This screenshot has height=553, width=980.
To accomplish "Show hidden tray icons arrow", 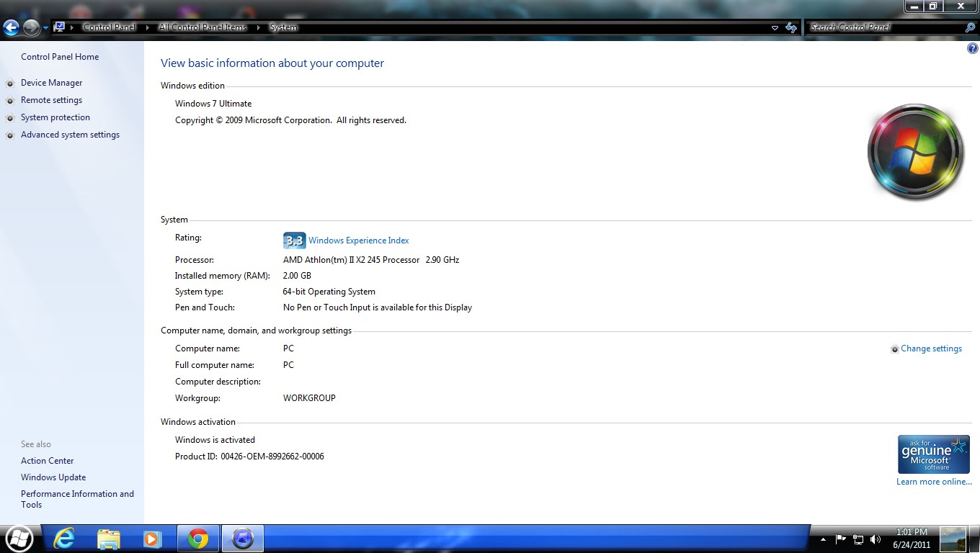I will tap(823, 539).
